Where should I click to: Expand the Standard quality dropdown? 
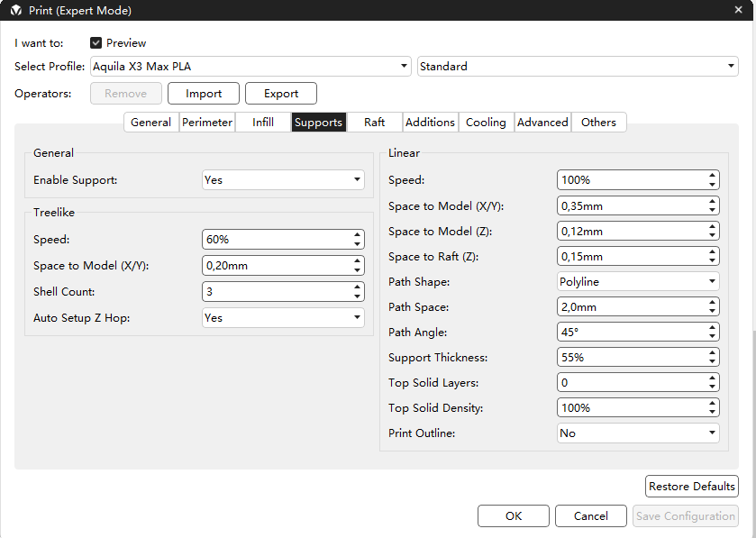[578, 67]
